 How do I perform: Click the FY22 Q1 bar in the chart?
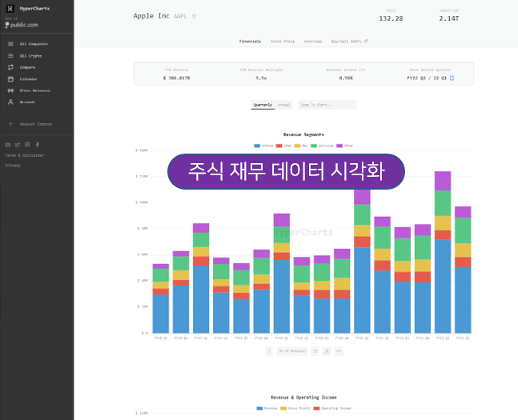443,252
